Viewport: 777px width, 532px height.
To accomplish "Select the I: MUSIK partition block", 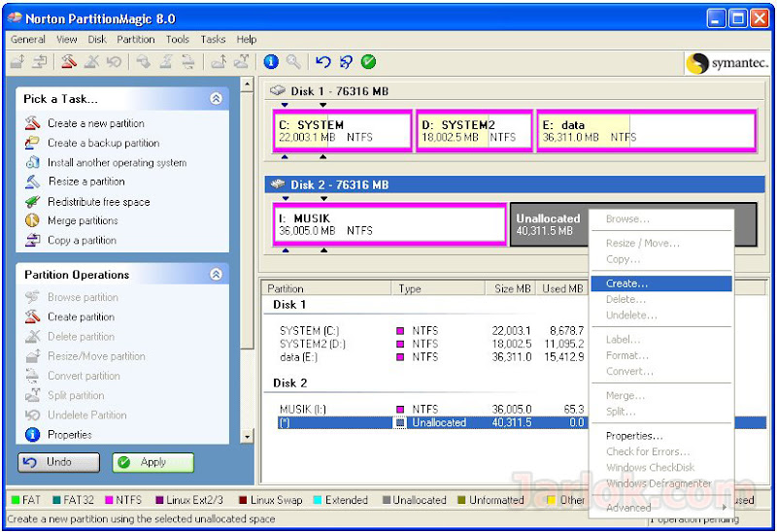I will click(389, 224).
